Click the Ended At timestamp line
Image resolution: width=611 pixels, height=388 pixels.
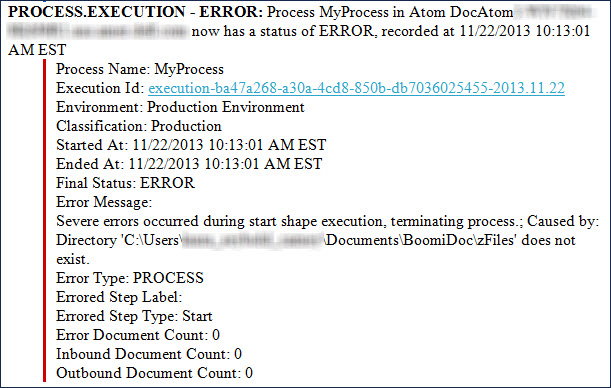(189, 164)
